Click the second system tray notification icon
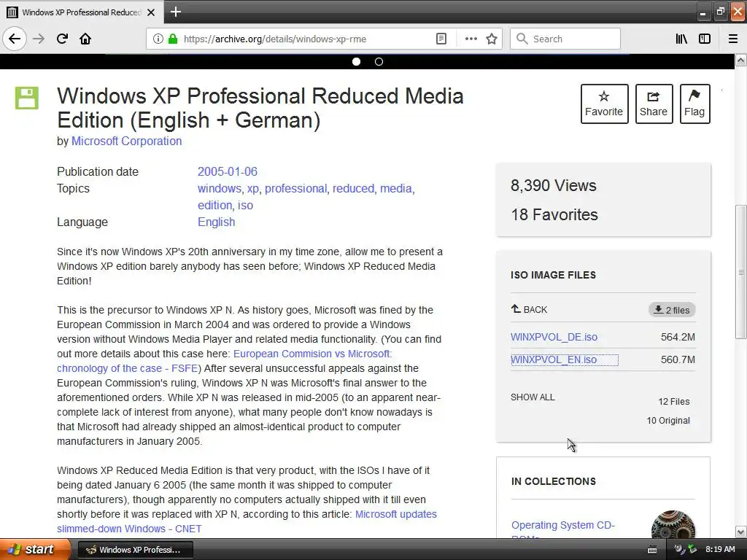The width and height of the screenshot is (747, 560). coord(692,550)
